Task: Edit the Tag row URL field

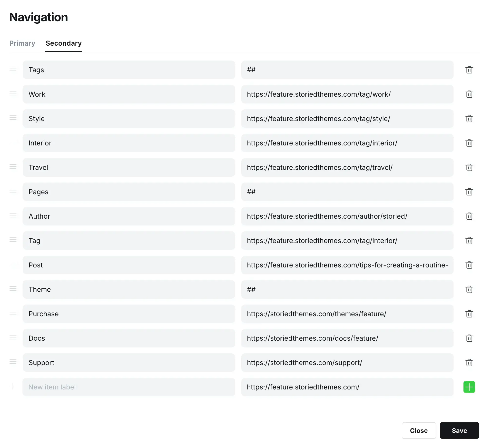Action: tap(347, 241)
